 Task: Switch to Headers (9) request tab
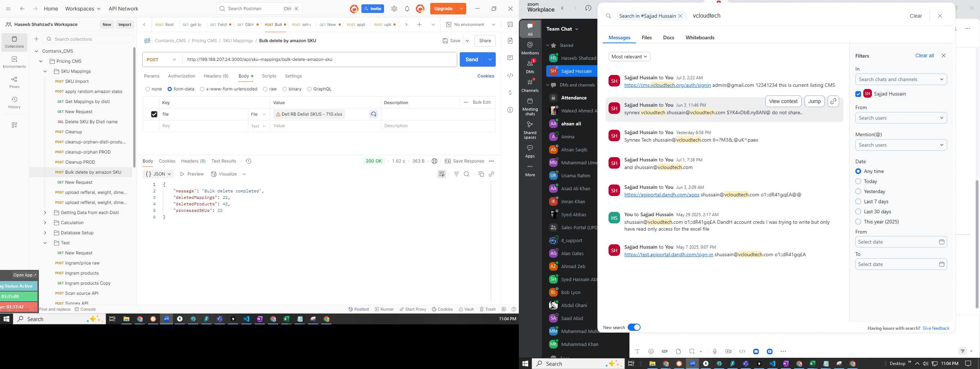coord(216,76)
